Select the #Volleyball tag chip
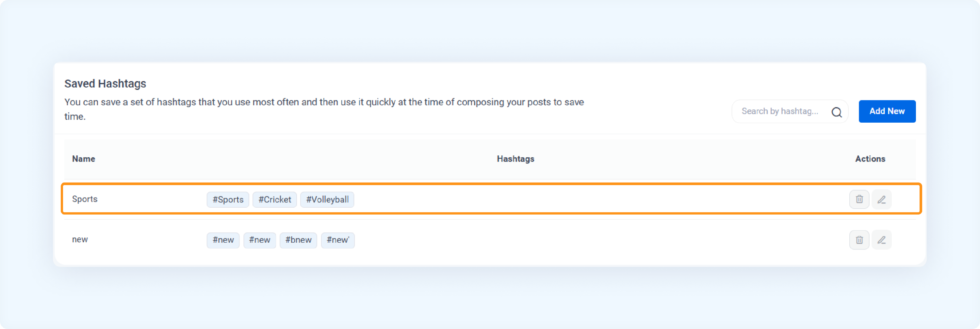The image size is (980, 329). tap(327, 199)
